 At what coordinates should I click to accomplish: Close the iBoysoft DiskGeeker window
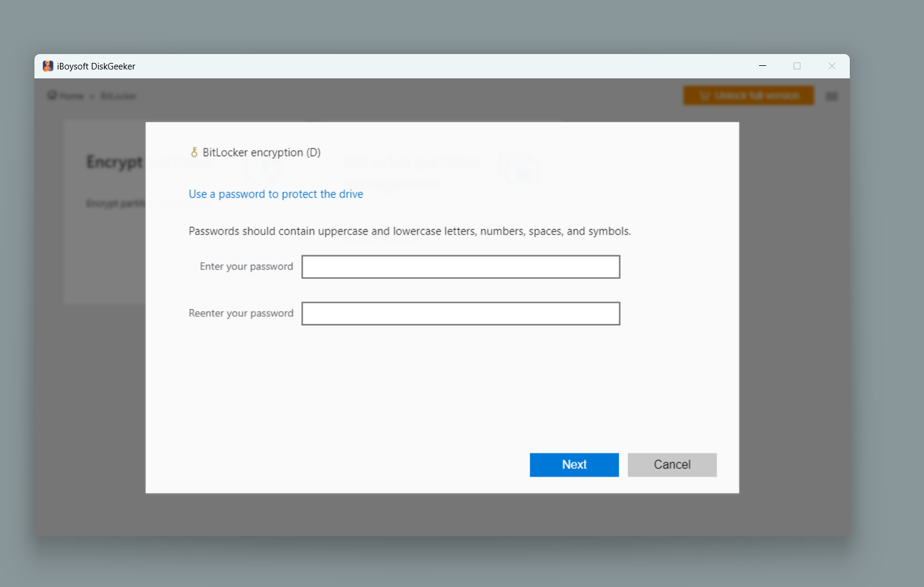(832, 66)
